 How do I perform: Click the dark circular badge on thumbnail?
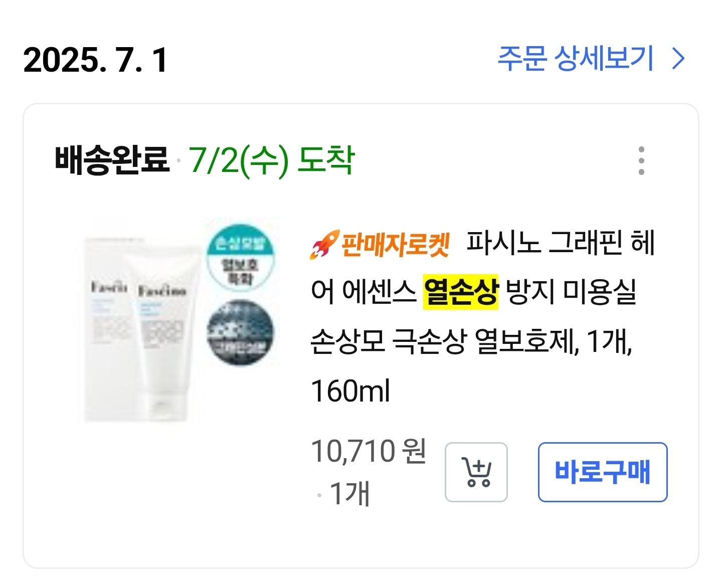click(241, 333)
